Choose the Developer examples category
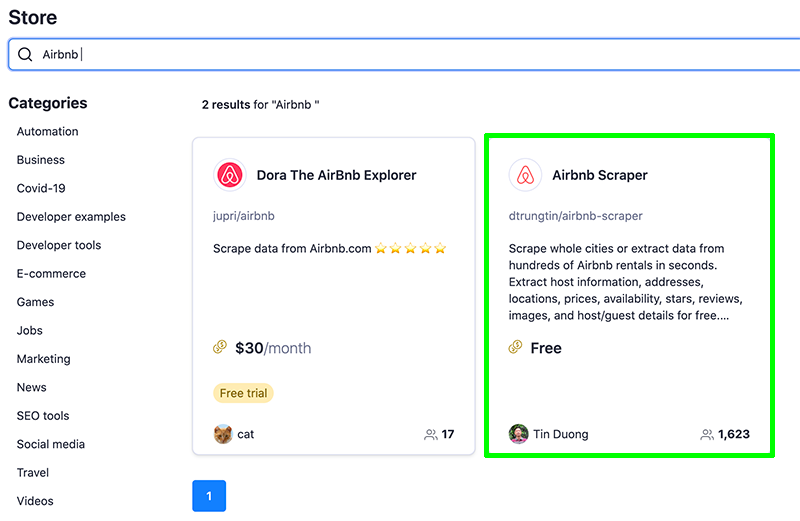Image resolution: width=800 pixels, height=521 pixels. pyautogui.click(x=71, y=217)
